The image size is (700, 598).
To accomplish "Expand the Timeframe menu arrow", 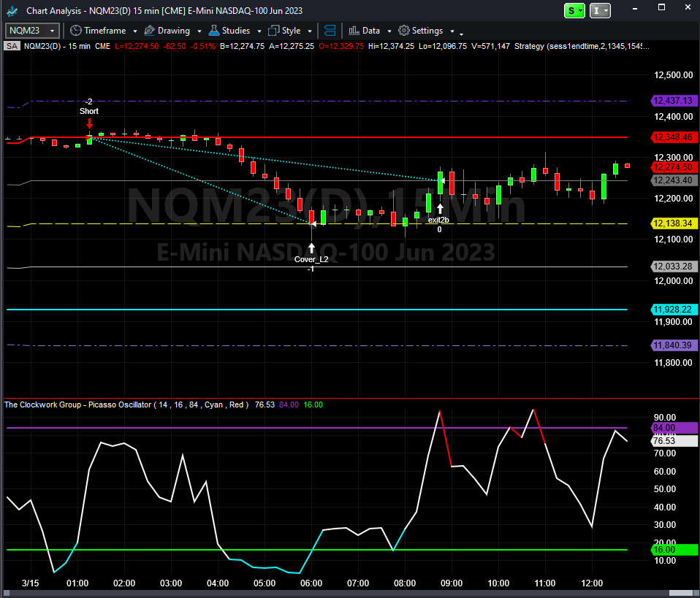I will tap(135, 31).
